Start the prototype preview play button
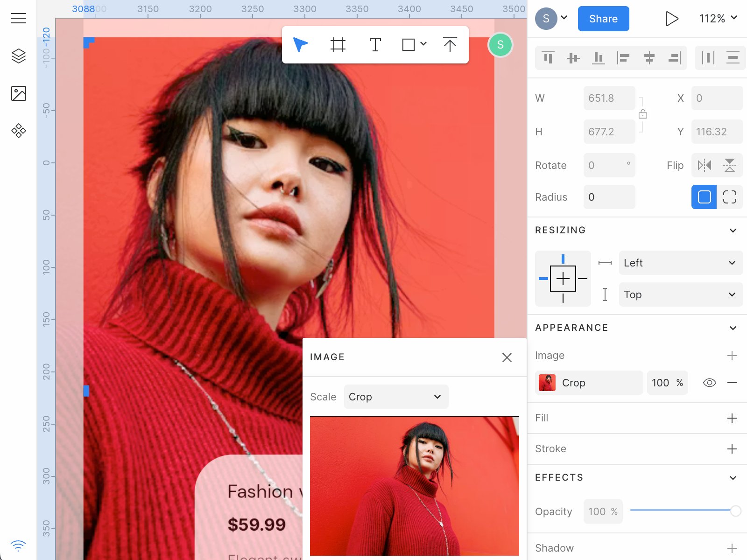 point(671,19)
